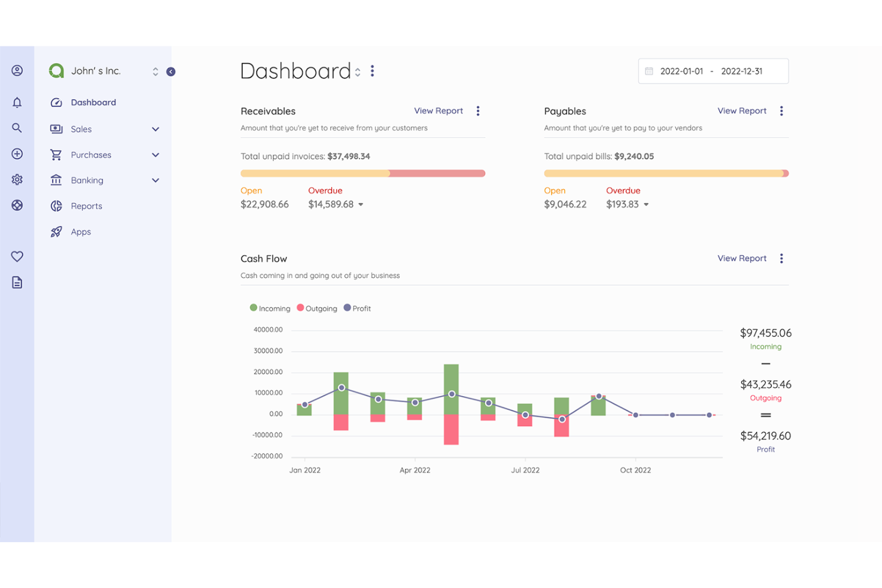Click the quick-create plus icon
Viewport: 882px width, 588px height.
coord(17,153)
